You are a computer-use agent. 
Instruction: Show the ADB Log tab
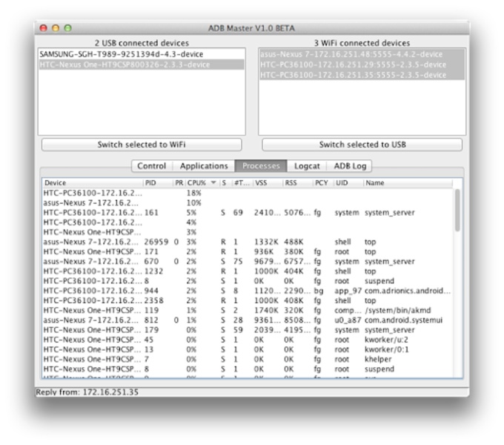(x=350, y=166)
